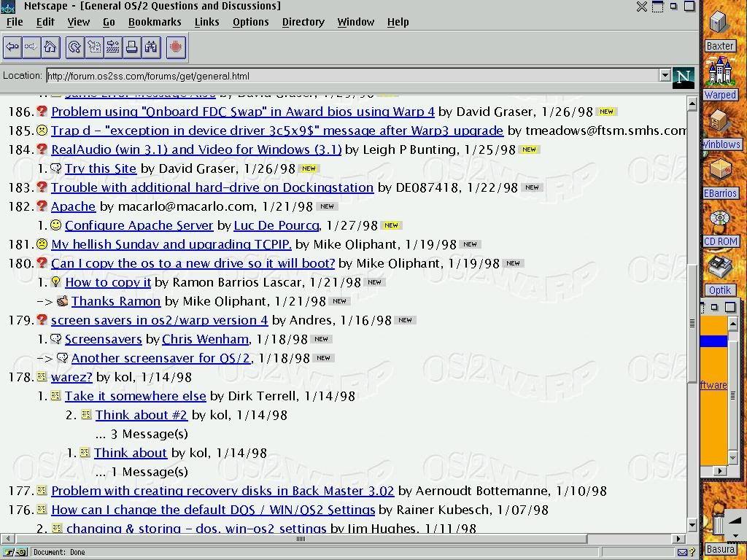This screenshot has width=747, height=560.
Task: Click author link "Luc De Pourcq"
Action: coord(276,226)
